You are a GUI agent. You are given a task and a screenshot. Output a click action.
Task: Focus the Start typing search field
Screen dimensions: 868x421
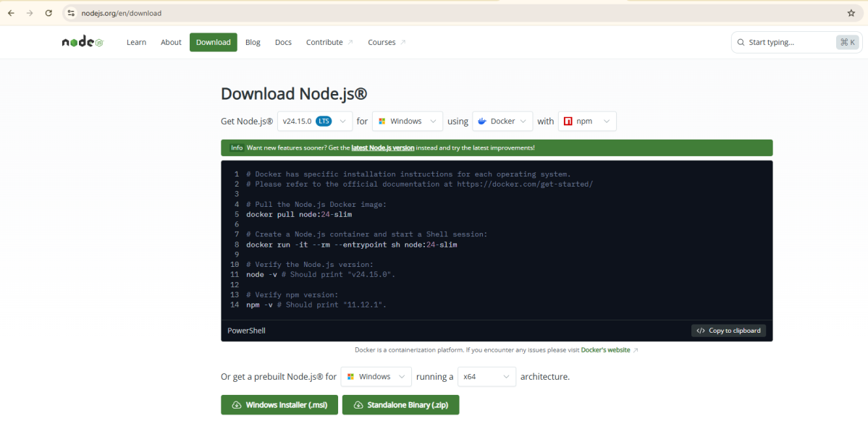(796, 42)
